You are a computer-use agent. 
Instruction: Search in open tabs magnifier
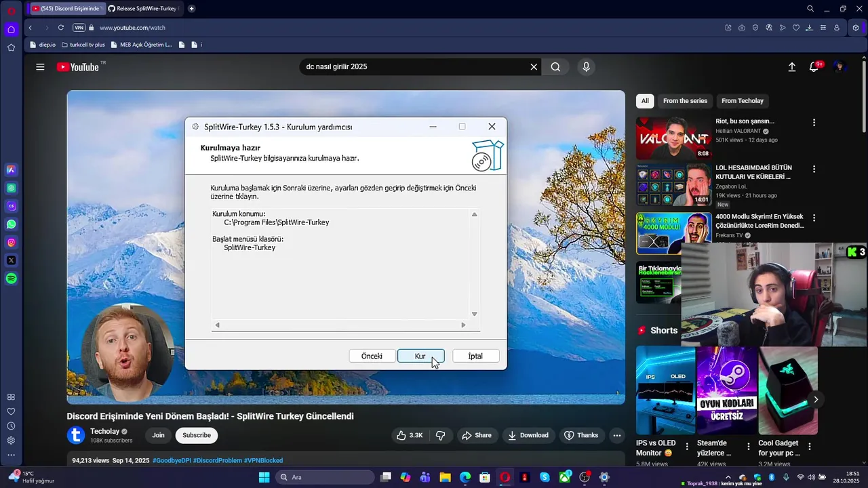click(x=810, y=9)
